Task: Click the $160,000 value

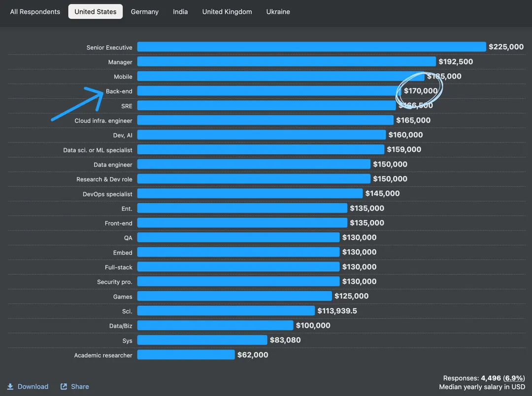Action: point(405,135)
